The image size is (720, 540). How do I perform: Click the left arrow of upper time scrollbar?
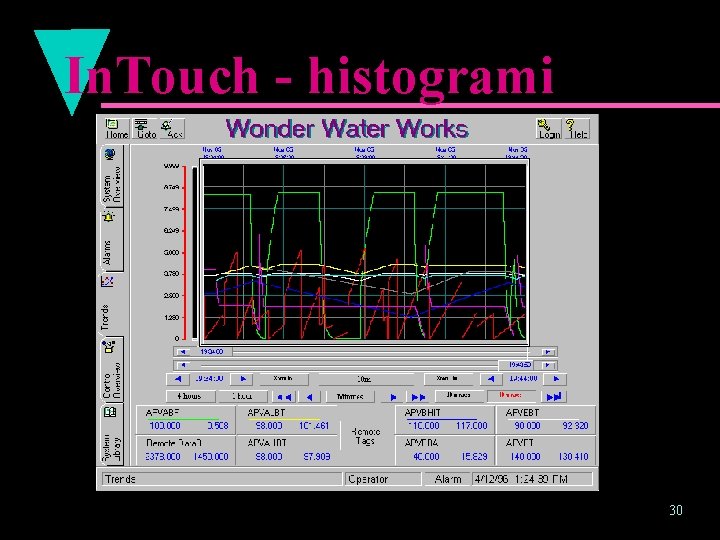tap(183, 352)
